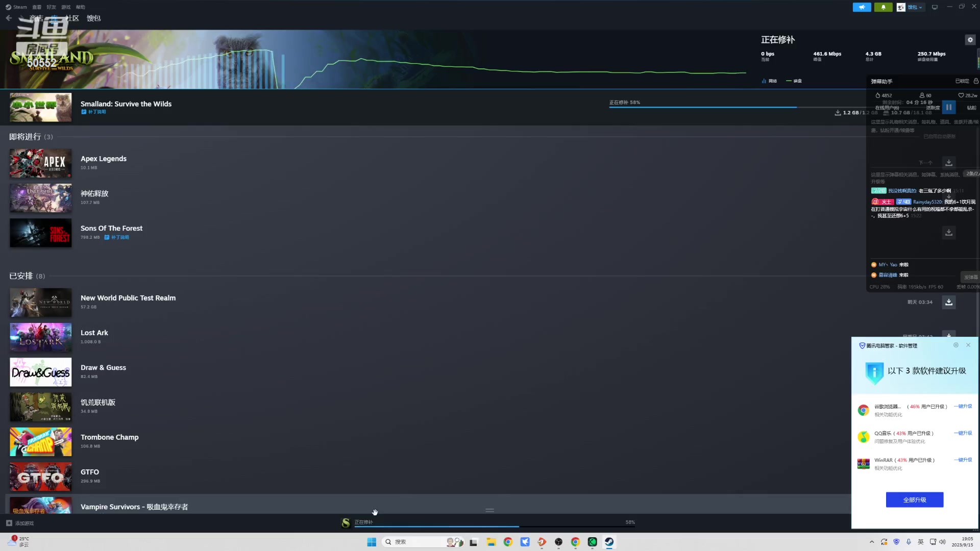
Task: Open the Trombone Champ entry
Action: click(x=110, y=437)
